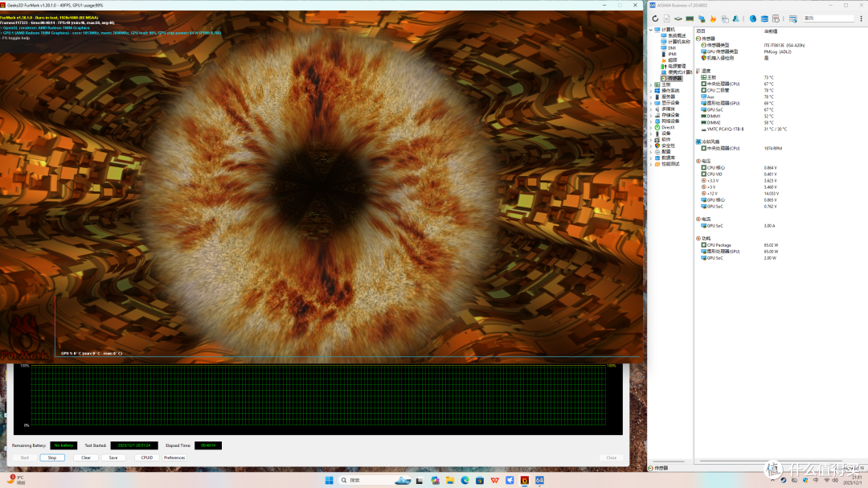868x488 pixels.
Task: Open the weather widget on the taskbar
Action: (17, 480)
